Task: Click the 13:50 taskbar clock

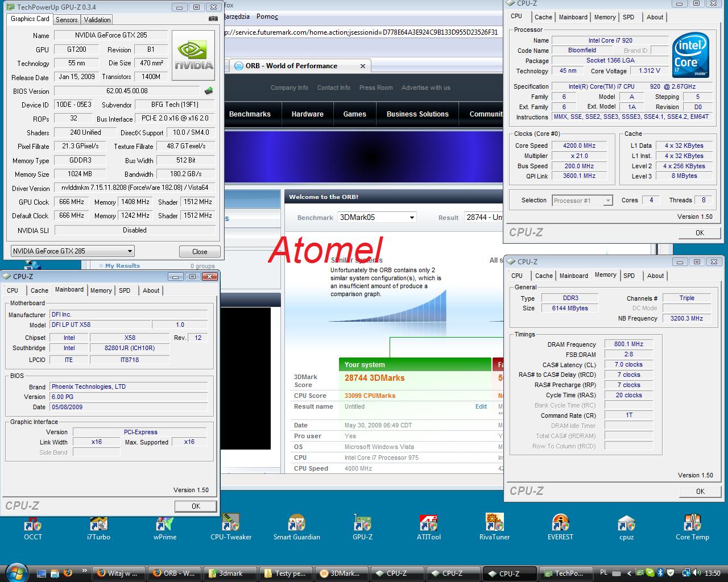Action: [x=713, y=573]
